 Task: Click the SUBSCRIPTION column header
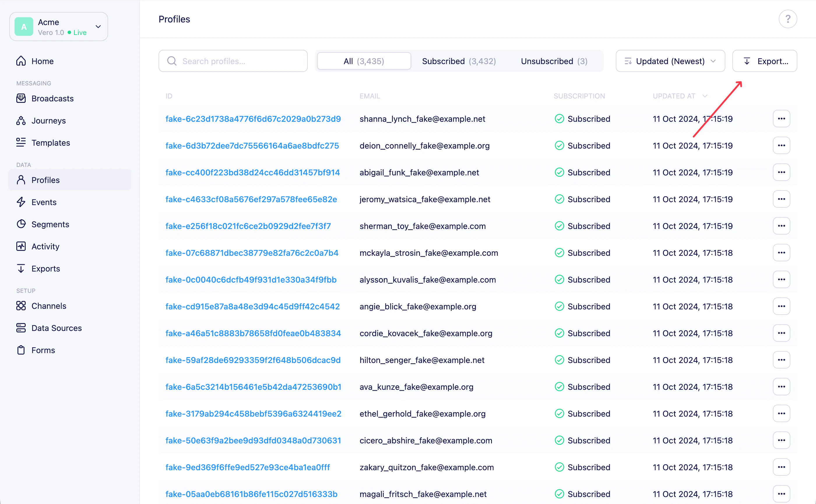point(579,96)
